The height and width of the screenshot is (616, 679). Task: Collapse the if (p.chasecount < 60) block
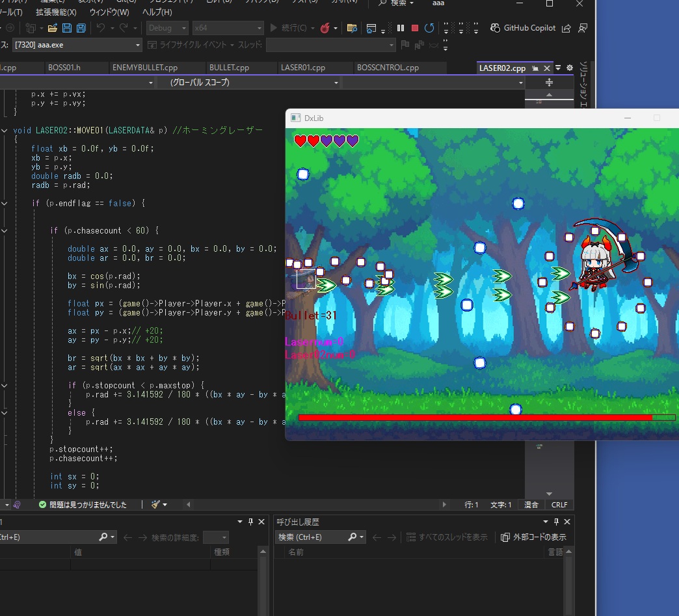point(5,230)
